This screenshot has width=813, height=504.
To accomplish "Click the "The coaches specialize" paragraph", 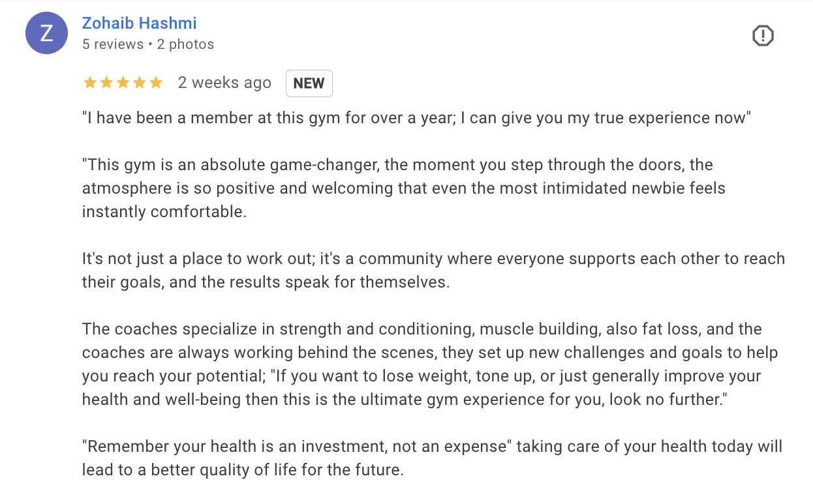I will (431, 364).
